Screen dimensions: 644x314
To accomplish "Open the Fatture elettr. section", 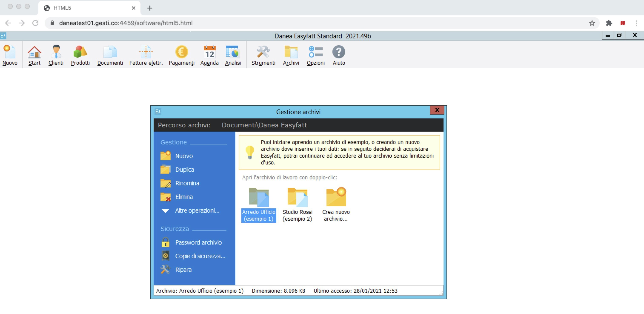I will [146, 55].
